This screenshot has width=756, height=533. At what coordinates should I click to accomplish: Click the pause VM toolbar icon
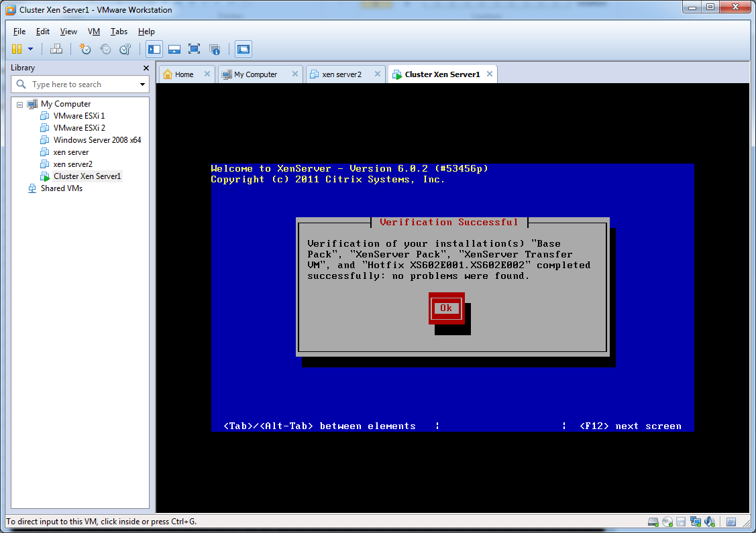(17, 49)
